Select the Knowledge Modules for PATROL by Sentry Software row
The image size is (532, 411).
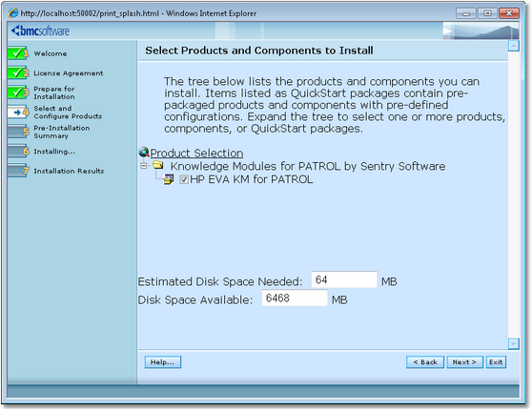pyautogui.click(x=308, y=166)
